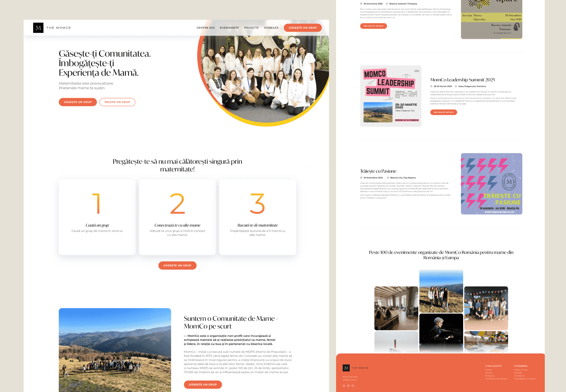This screenshot has height=392, width=566.
Task: Open the Articole footer link
Action: pyautogui.click(x=489, y=373)
